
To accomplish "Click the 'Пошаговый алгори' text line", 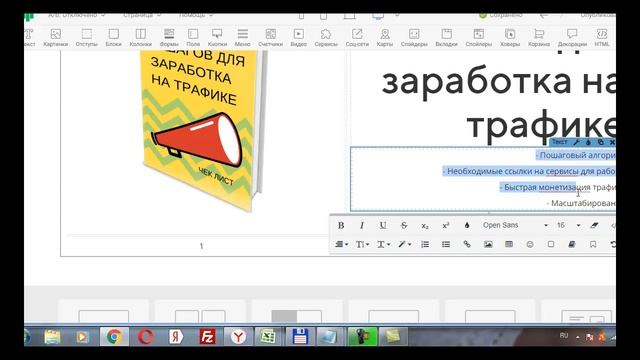I will 576,155.
